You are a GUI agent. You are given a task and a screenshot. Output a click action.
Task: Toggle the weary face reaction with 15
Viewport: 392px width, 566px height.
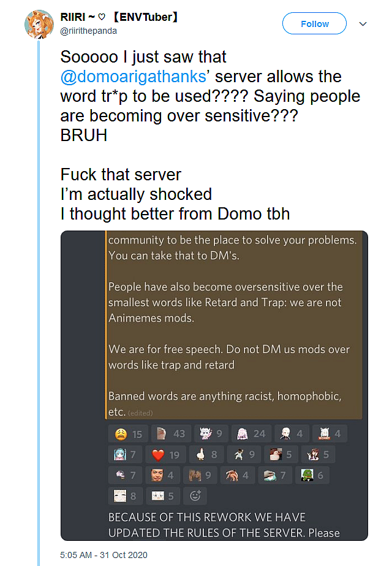point(128,434)
